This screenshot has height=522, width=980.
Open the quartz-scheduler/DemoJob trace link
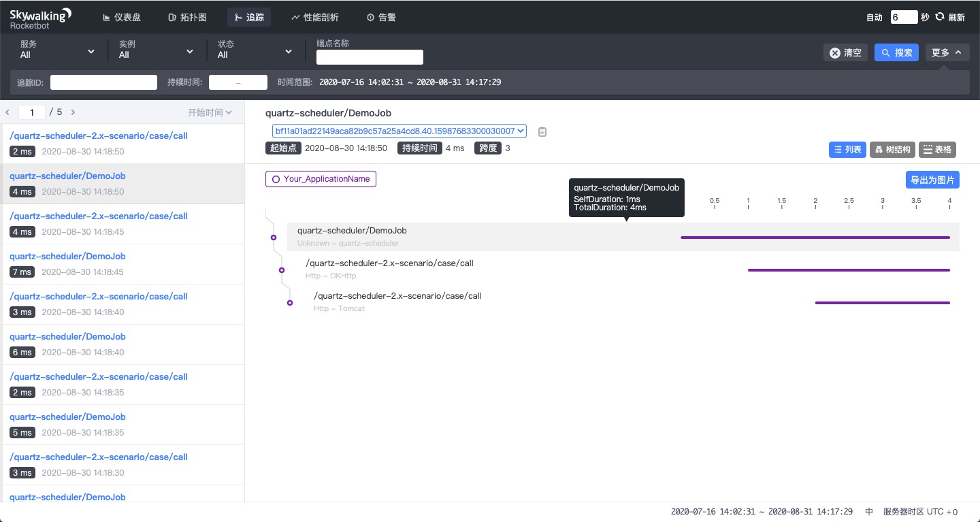tap(67, 176)
